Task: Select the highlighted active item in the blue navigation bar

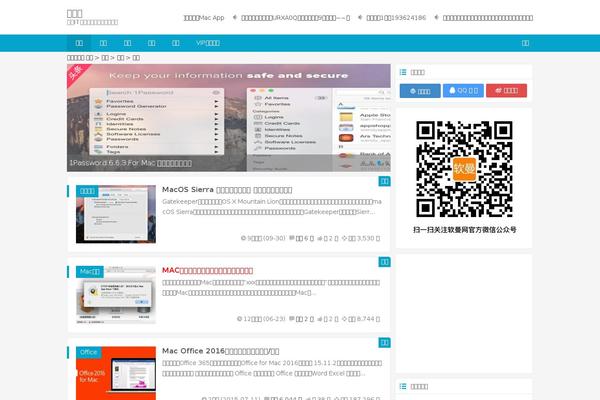Action: pyautogui.click(x=79, y=43)
